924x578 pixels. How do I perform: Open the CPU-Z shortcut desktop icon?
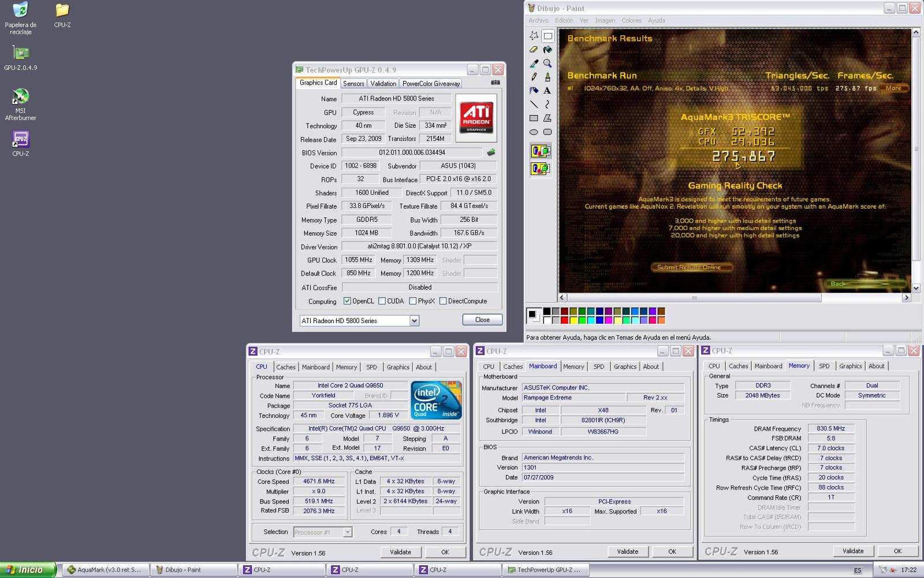20,143
